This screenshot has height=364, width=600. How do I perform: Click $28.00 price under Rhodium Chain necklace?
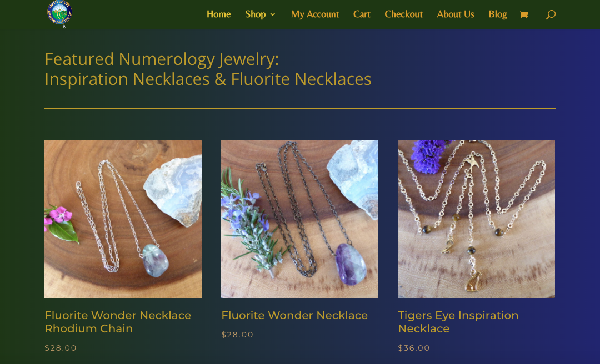61,348
